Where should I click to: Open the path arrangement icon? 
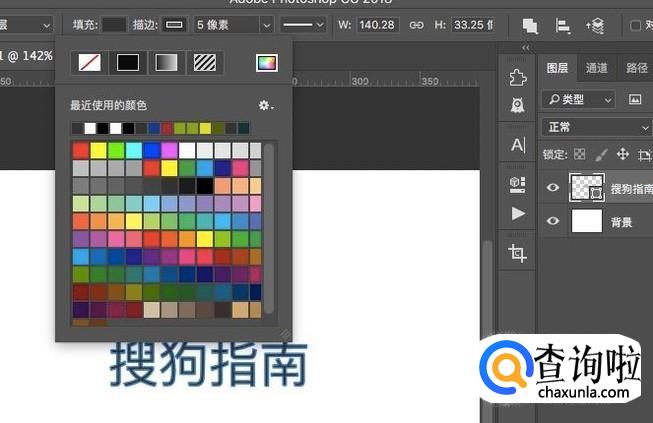click(596, 26)
